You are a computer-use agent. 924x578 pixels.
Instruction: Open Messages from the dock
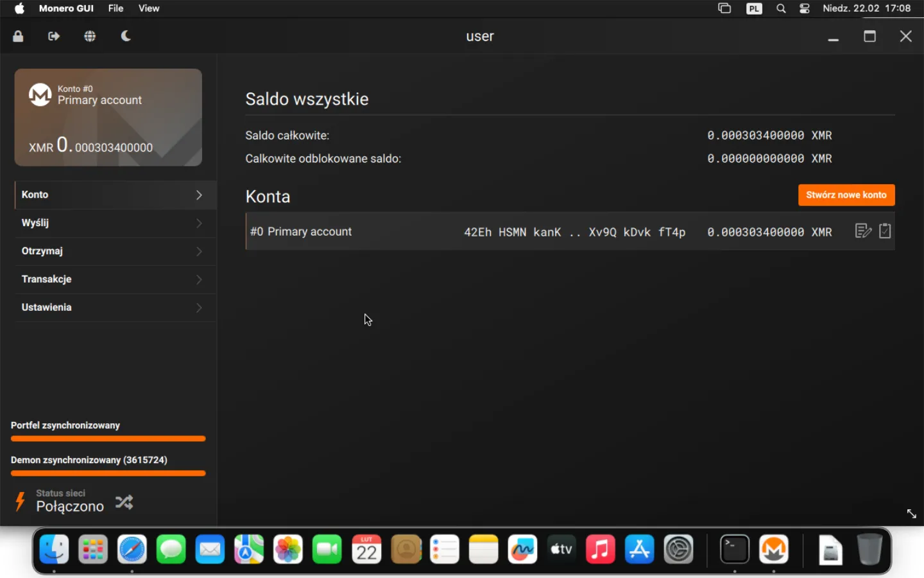[x=171, y=550]
